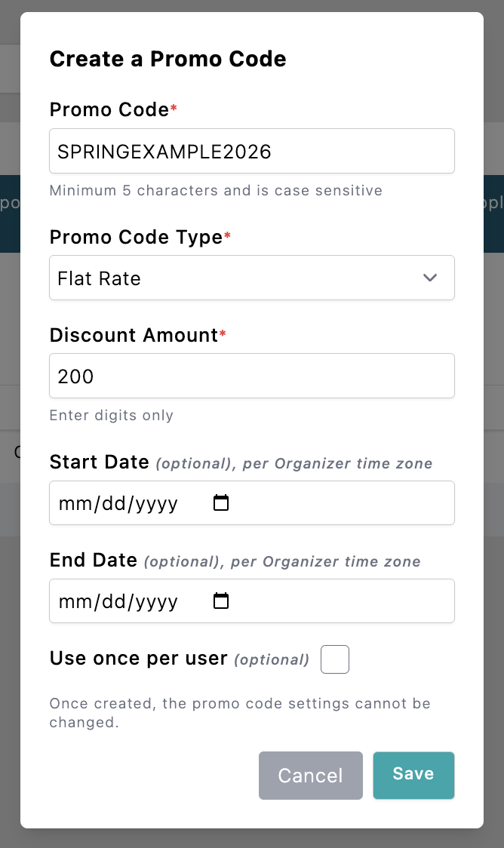Click the Flat Rate selected option text
Screen dimensions: 504x848
[x=100, y=278]
